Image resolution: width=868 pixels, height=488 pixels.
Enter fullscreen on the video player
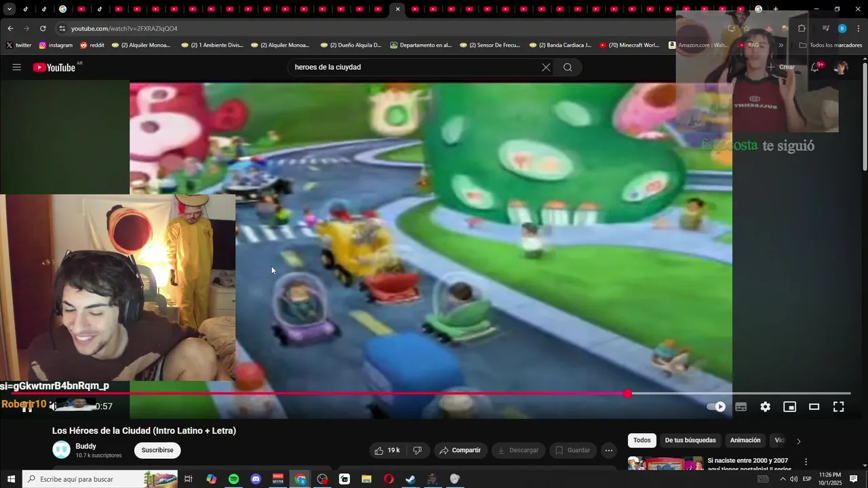838,407
